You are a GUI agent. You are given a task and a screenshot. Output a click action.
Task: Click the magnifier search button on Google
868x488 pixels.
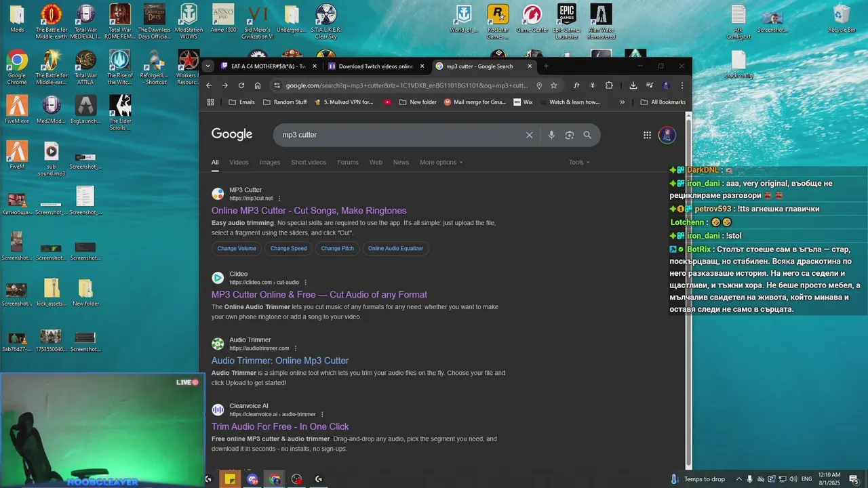(587, 135)
